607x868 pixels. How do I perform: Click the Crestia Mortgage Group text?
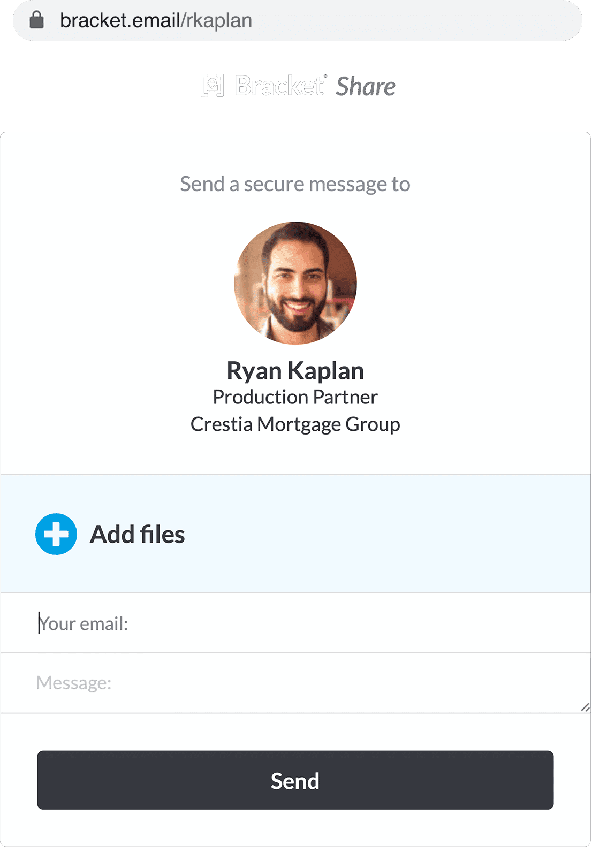pyautogui.click(x=295, y=424)
